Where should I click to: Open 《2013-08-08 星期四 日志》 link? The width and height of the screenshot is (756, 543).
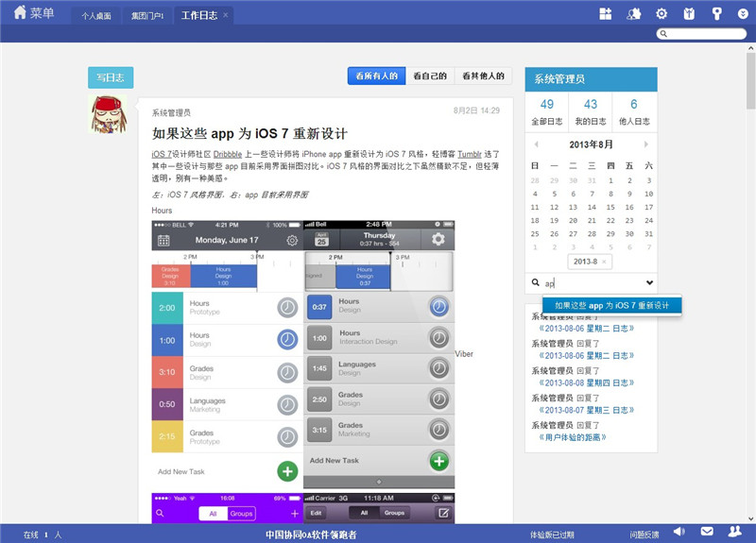point(586,383)
